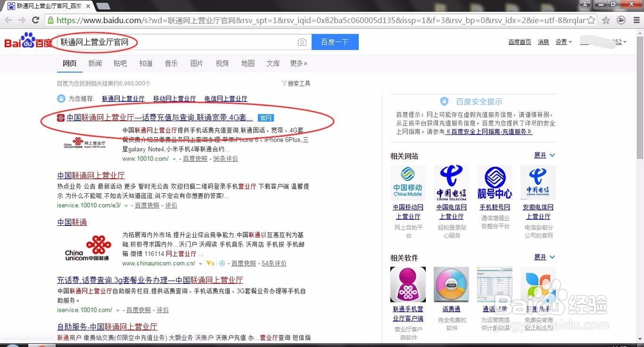Viewport: 644px width, 347px height.
Task: Click the 中国移动 China Mobile logo
Action: (408, 183)
